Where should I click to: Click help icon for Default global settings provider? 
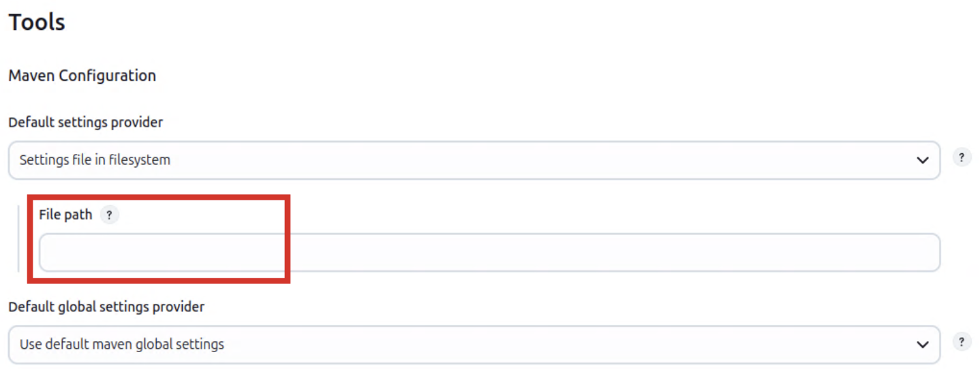point(962,342)
